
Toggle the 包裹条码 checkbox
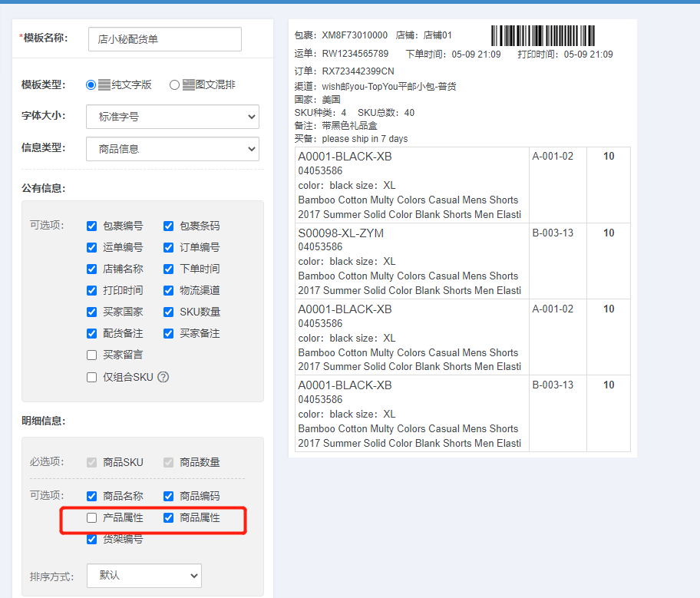point(168,226)
